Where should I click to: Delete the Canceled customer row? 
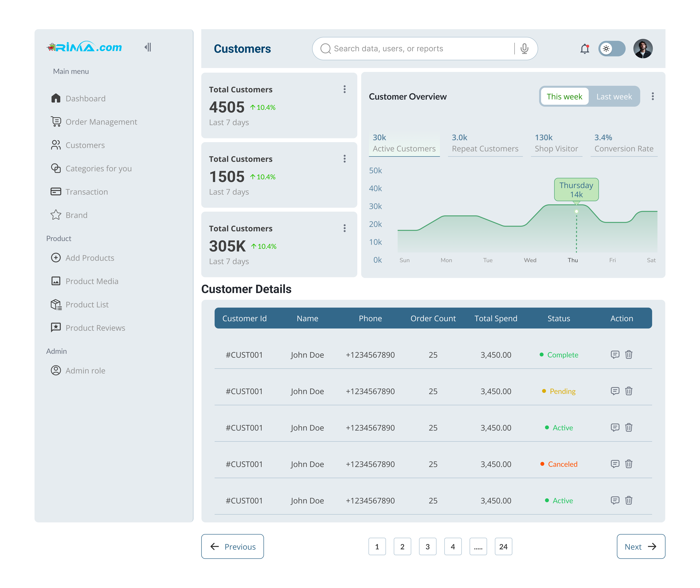[x=629, y=464]
